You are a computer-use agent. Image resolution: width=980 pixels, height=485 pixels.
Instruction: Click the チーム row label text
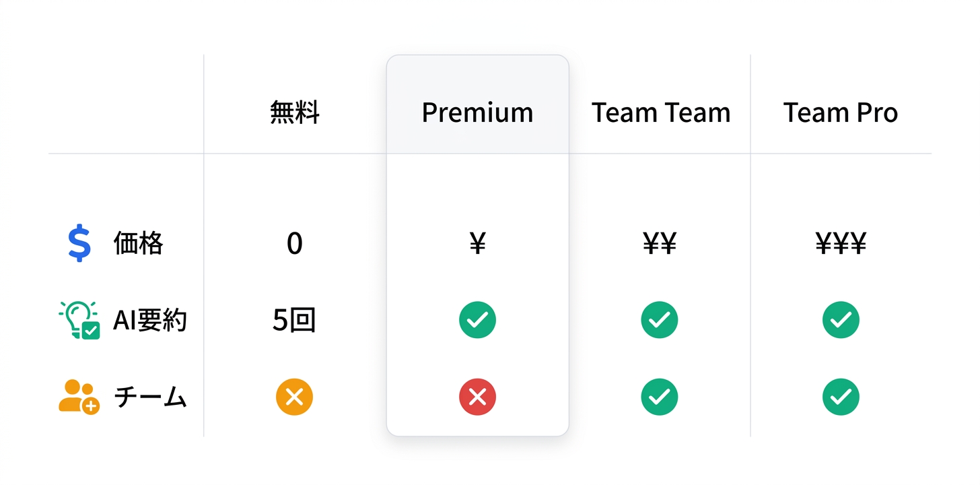coord(149,397)
